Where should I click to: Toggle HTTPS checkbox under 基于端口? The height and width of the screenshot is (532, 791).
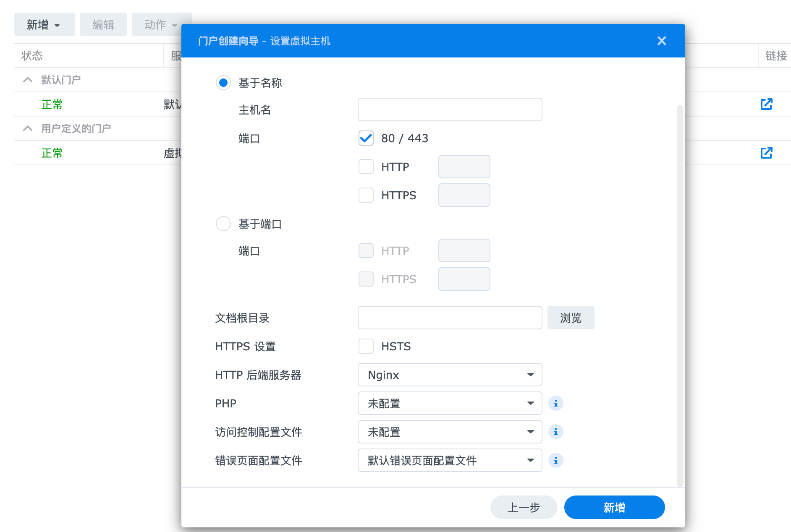[x=366, y=279]
